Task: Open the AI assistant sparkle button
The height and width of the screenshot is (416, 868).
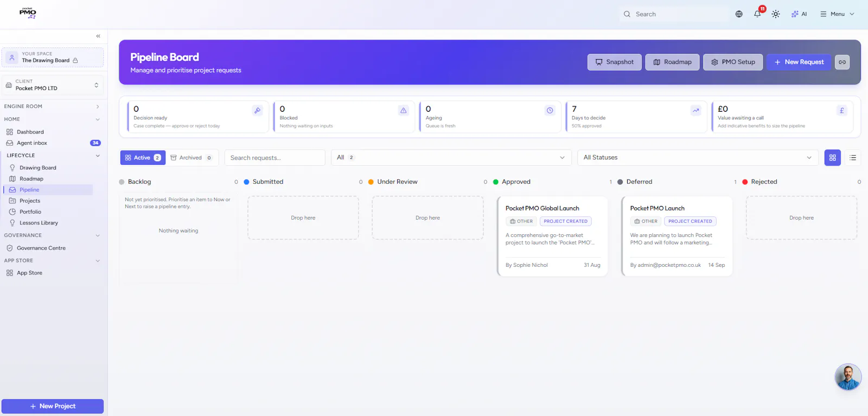Action: pyautogui.click(x=799, y=14)
